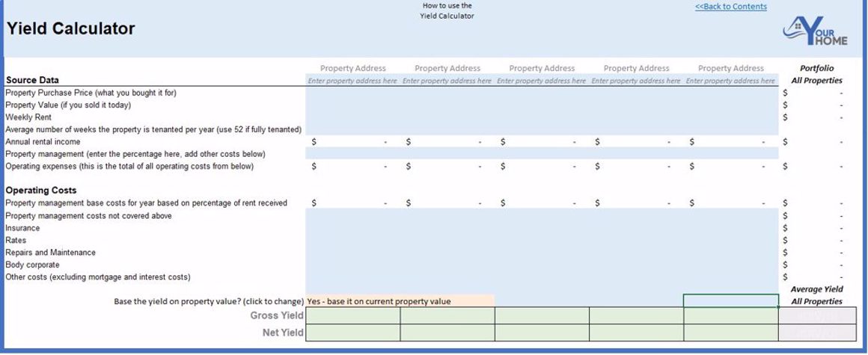Viewport: 868px width, 355px height.
Task: Click the 'Property Value (if you sold it today)' label
Action: pos(68,105)
